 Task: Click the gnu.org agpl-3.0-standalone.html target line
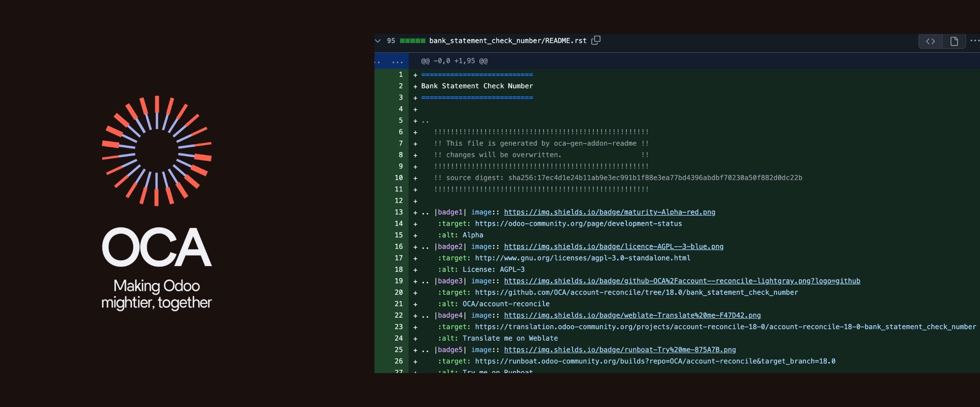click(564, 258)
